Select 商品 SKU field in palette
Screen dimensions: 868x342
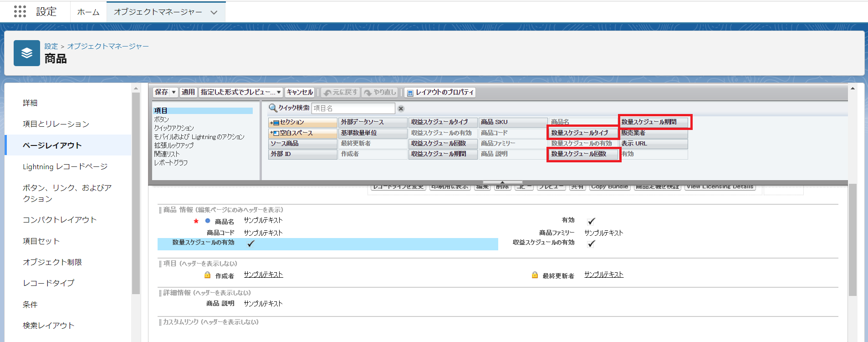point(513,122)
